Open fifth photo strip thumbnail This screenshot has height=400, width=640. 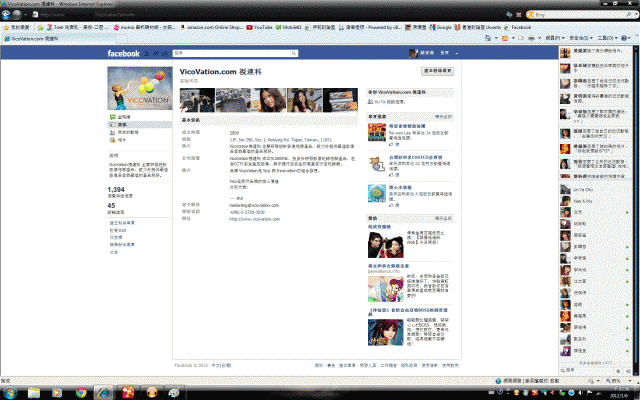pos(340,100)
